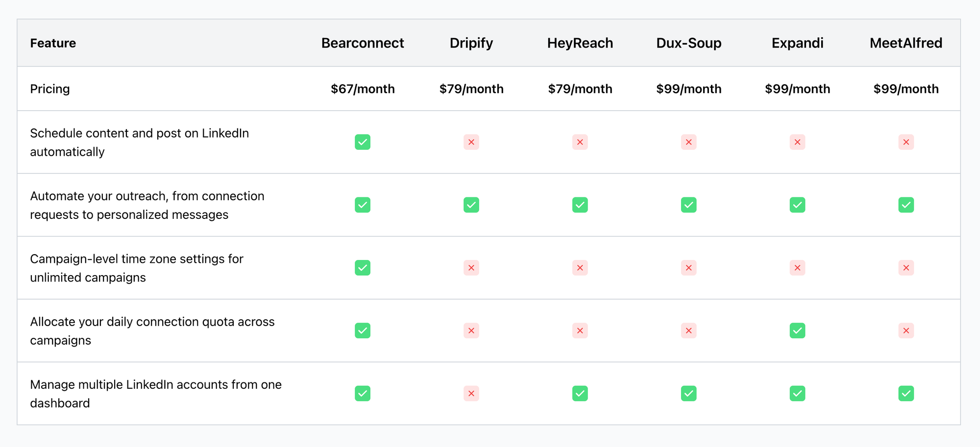Click HeyReach's red X for connection quota
980x447 pixels.
[x=580, y=330]
